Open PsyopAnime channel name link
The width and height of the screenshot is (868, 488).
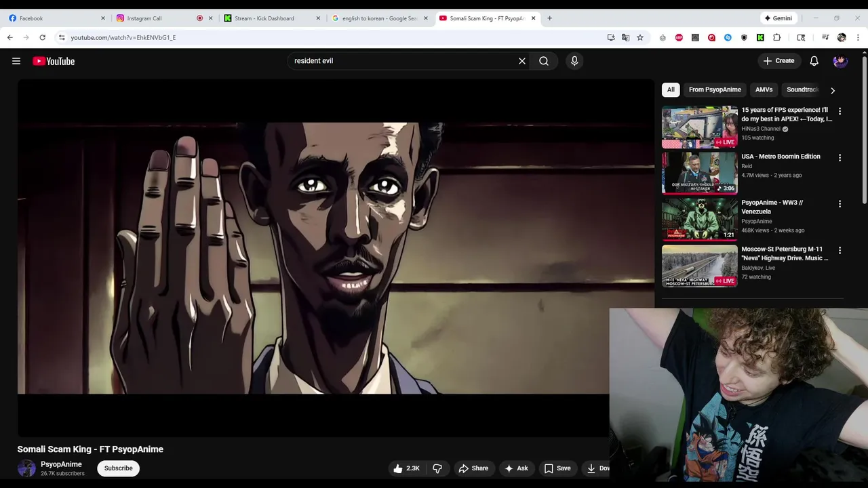click(61, 464)
